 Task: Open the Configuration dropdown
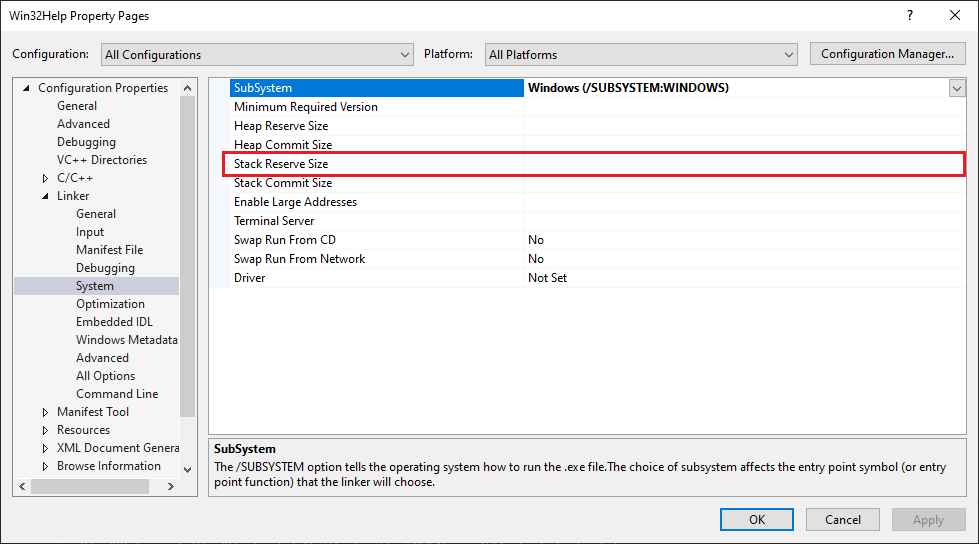coord(257,55)
